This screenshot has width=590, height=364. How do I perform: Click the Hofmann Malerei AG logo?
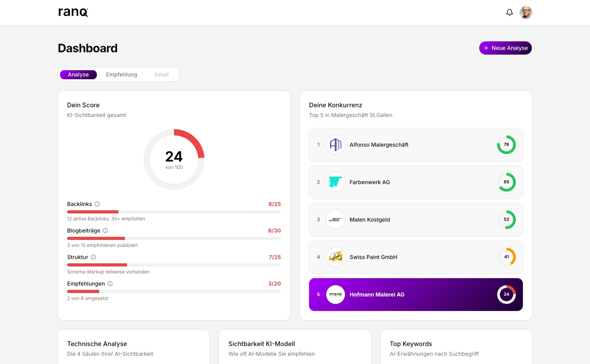(336, 295)
